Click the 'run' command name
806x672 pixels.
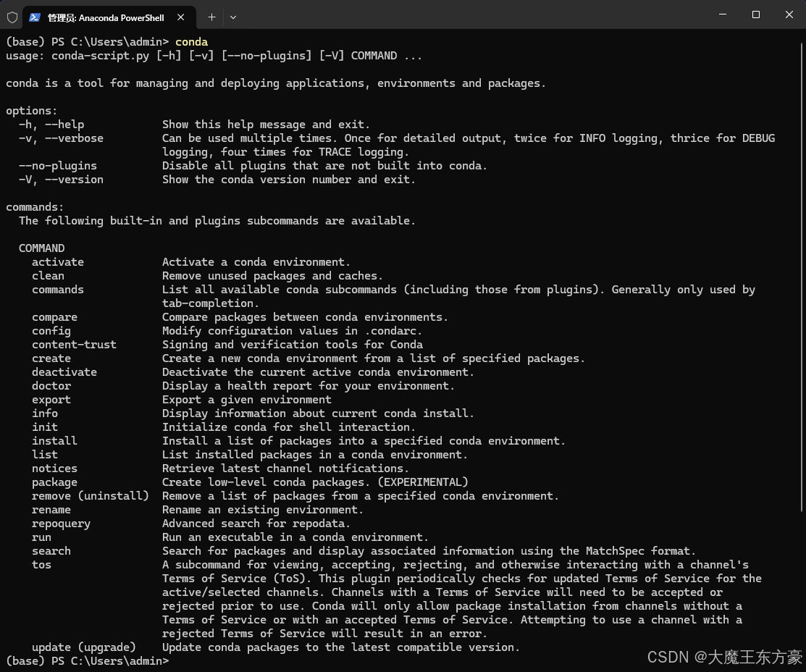(41, 538)
